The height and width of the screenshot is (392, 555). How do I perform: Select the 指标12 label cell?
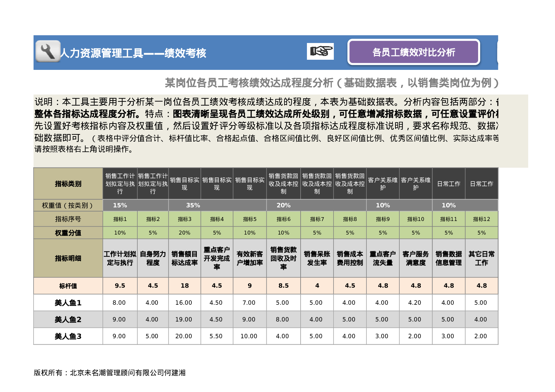point(481,219)
